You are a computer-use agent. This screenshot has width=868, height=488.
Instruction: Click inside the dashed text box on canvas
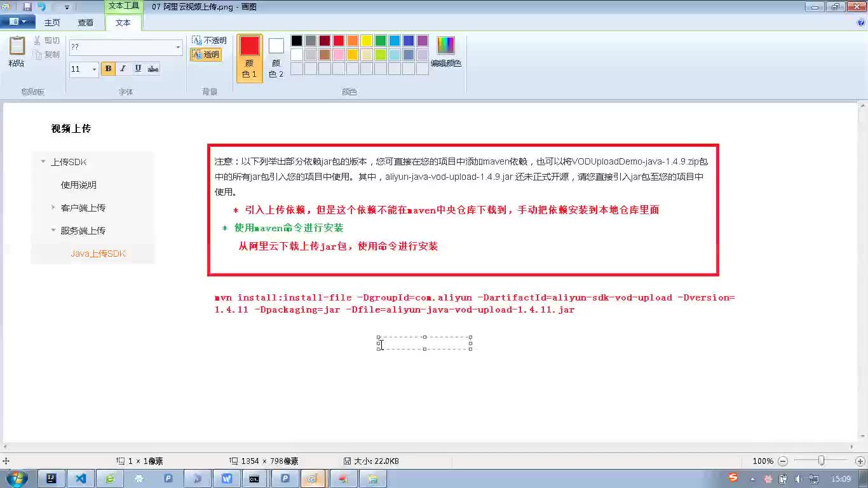[424, 343]
